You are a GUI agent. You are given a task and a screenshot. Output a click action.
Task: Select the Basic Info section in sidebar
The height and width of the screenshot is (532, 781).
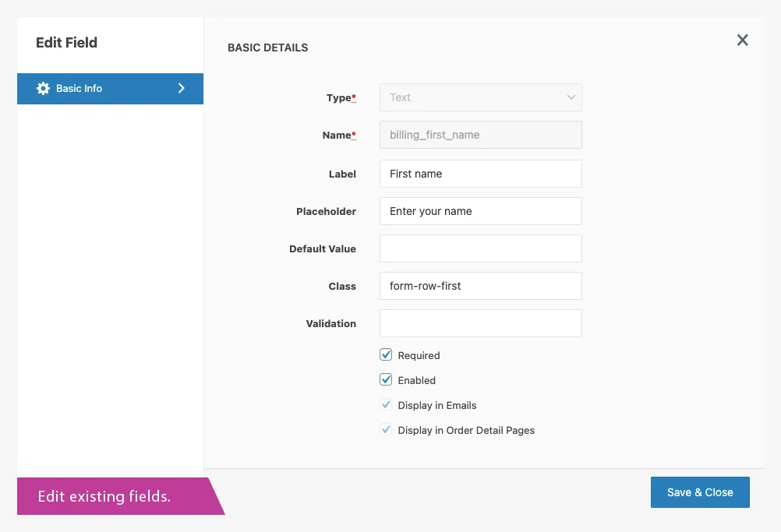[x=109, y=88]
